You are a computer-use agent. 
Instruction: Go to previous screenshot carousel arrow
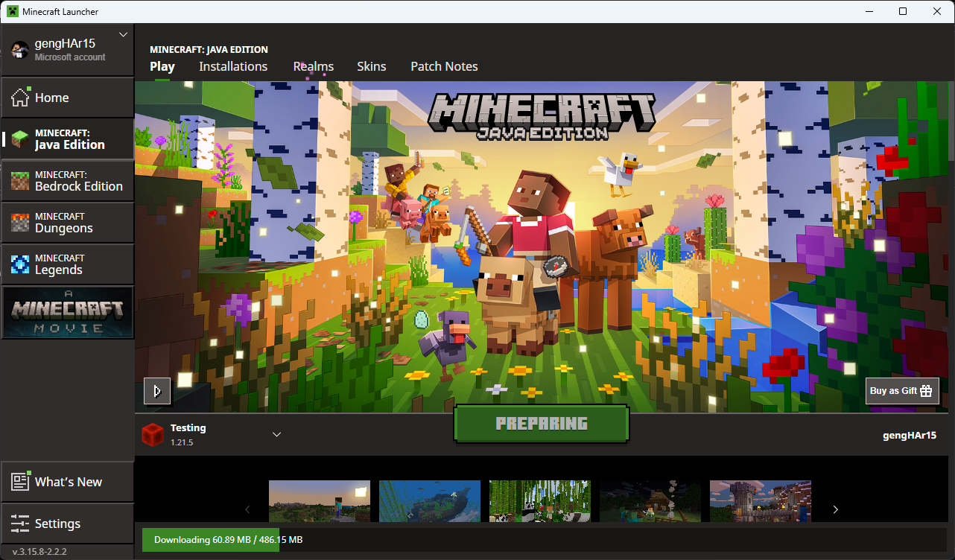(x=248, y=509)
